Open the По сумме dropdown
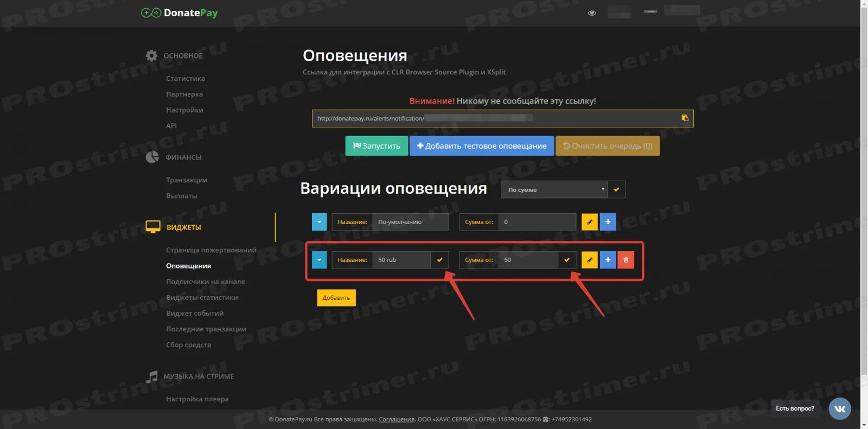The height and width of the screenshot is (429, 868). coord(554,190)
